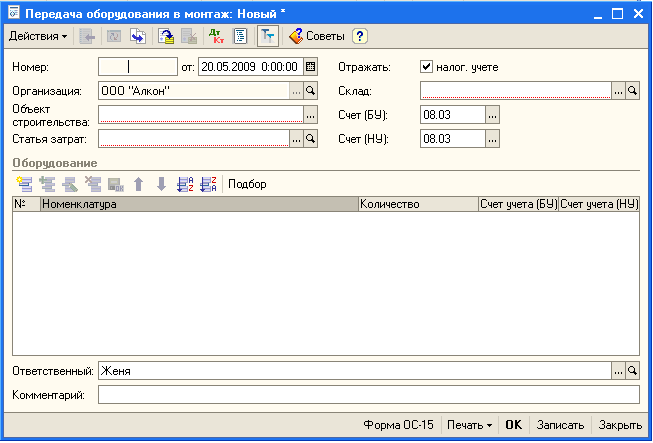
Task: Click the refresh toolbar icon
Action: tap(113, 36)
